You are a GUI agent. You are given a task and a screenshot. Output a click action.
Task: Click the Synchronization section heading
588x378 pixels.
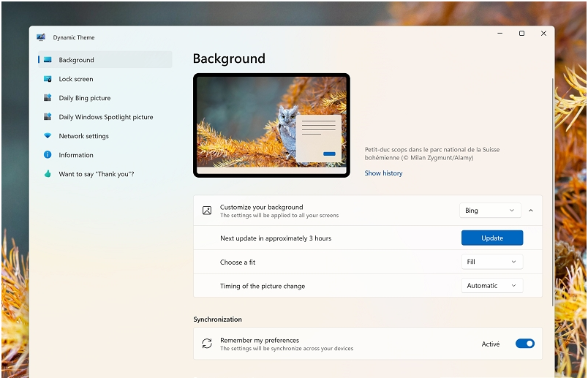[217, 319]
